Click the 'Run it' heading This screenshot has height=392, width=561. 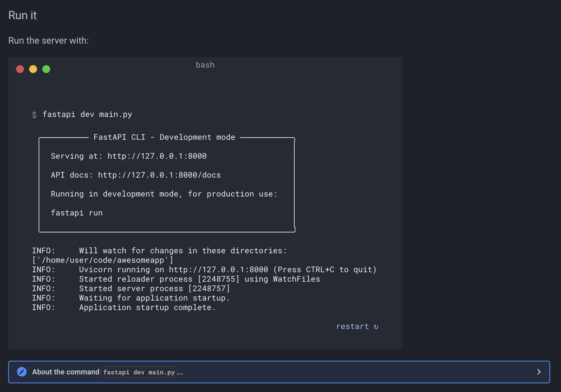click(23, 15)
